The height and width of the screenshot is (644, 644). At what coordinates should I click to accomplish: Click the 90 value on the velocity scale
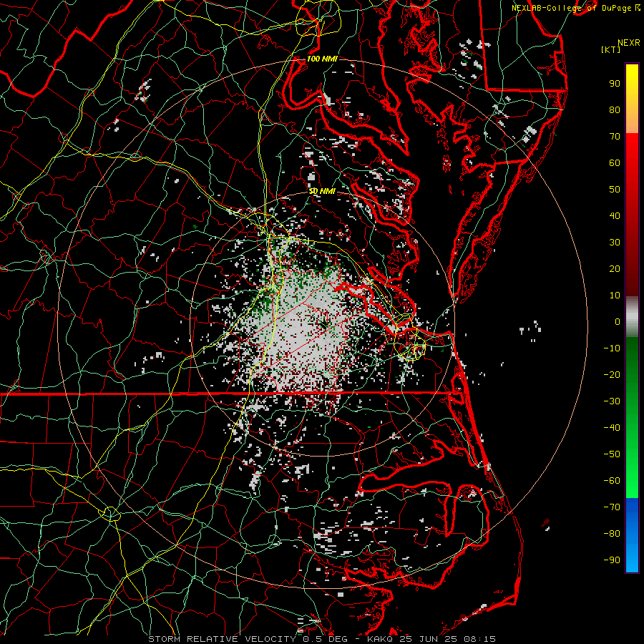(x=615, y=84)
